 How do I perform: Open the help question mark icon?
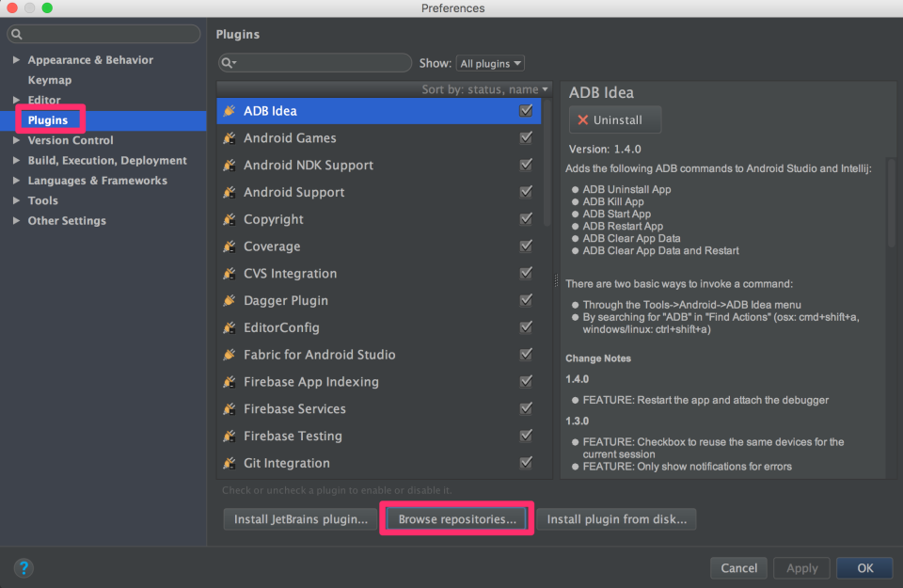(x=23, y=568)
